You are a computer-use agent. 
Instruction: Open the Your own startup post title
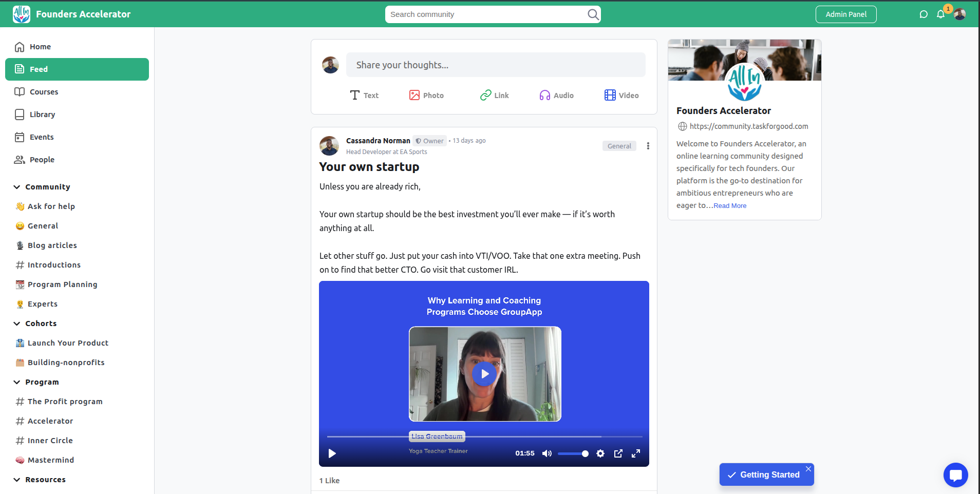pos(369,167)
